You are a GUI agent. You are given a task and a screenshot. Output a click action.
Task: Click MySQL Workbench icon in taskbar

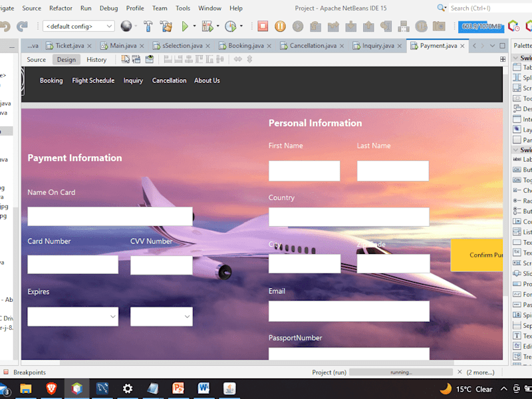point(102,388)
